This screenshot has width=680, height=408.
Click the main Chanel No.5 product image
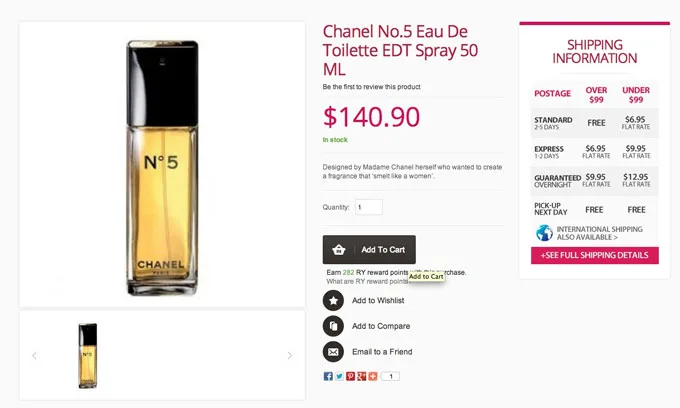[162, 163]
